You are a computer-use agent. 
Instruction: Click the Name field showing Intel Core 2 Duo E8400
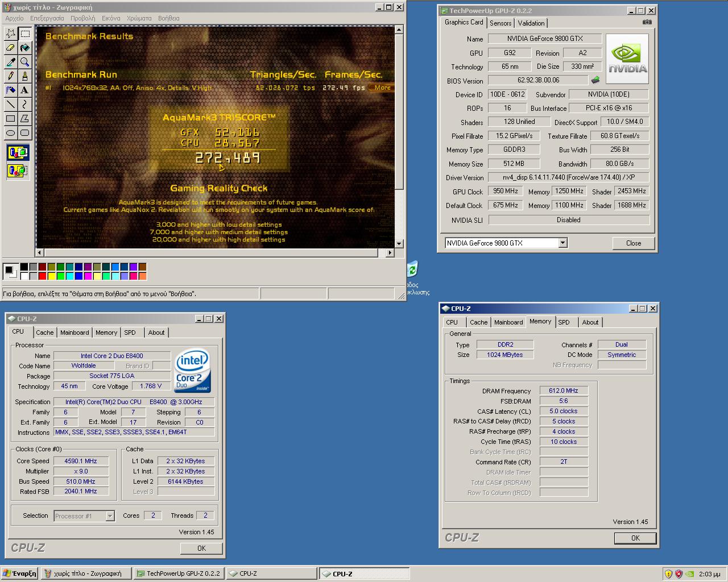click(x=112, y=356)
